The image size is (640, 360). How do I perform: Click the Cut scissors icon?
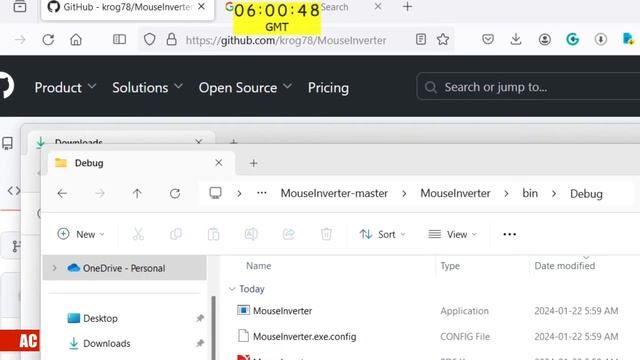point(138,234)
